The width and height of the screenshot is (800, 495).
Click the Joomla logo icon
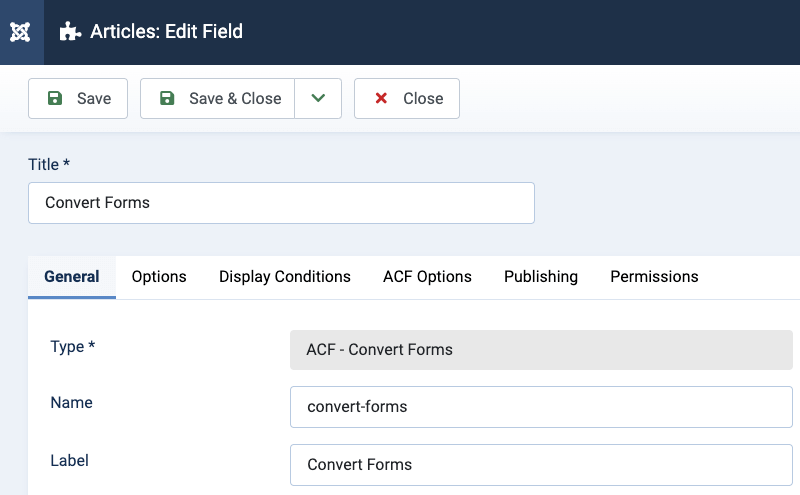pos(20,32)
